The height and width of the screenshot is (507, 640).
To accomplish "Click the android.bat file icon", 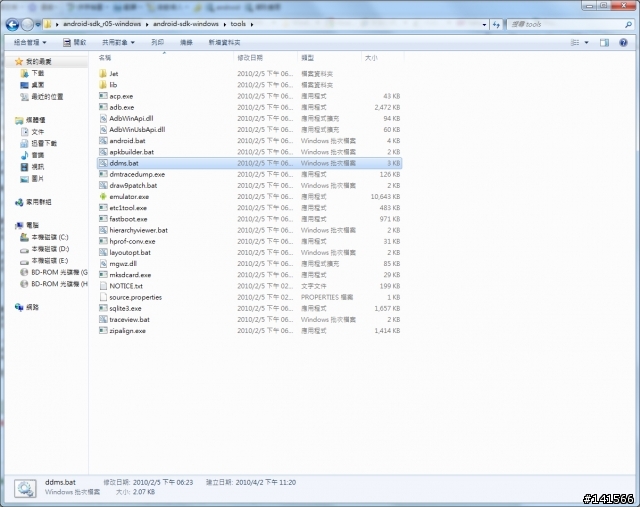I will pos(103,140).
